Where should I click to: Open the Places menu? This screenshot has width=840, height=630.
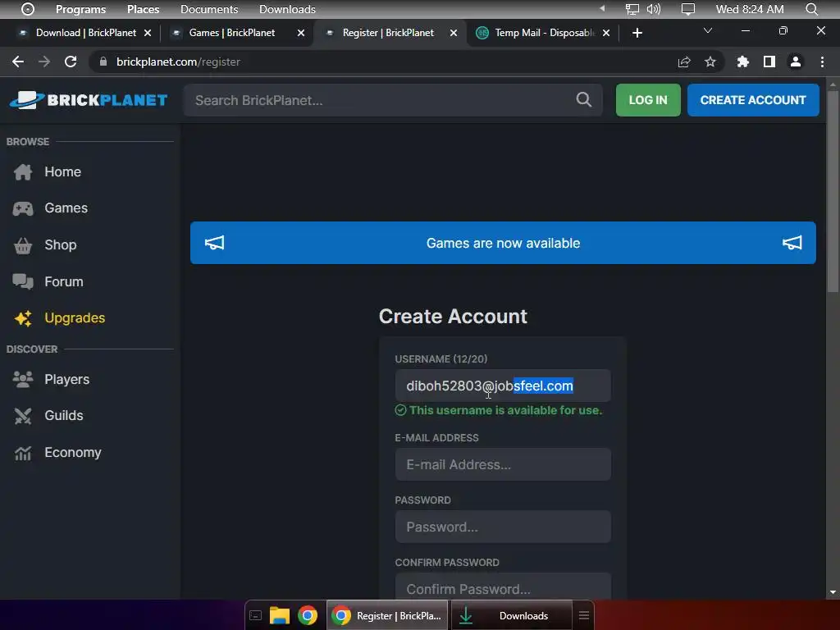[143, 9]
